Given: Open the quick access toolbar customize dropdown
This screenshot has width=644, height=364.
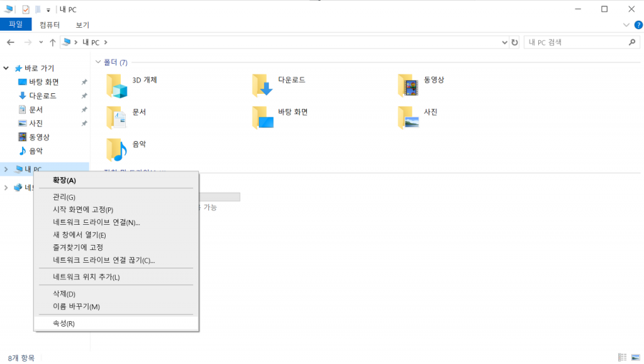Looking at the screenshot, I should point(48,10).
